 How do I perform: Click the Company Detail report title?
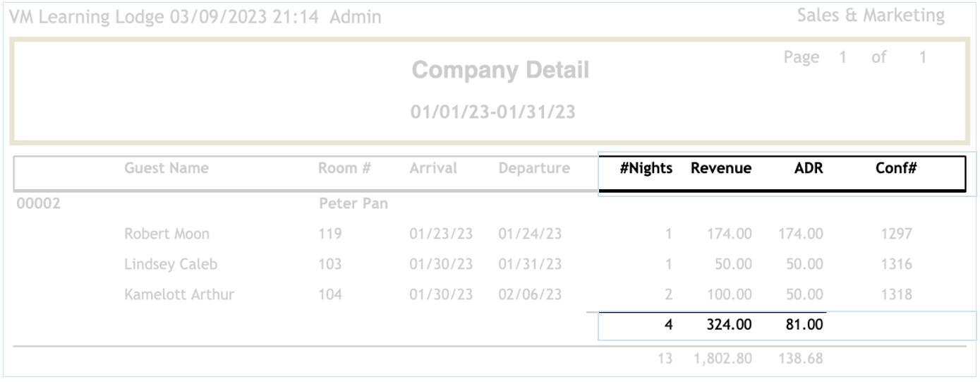coord(500,71)
